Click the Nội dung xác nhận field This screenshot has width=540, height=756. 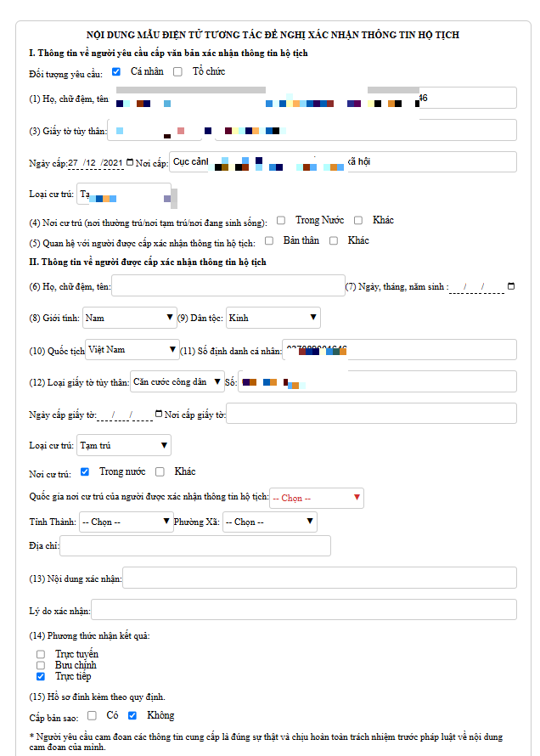tap(320, 578)
